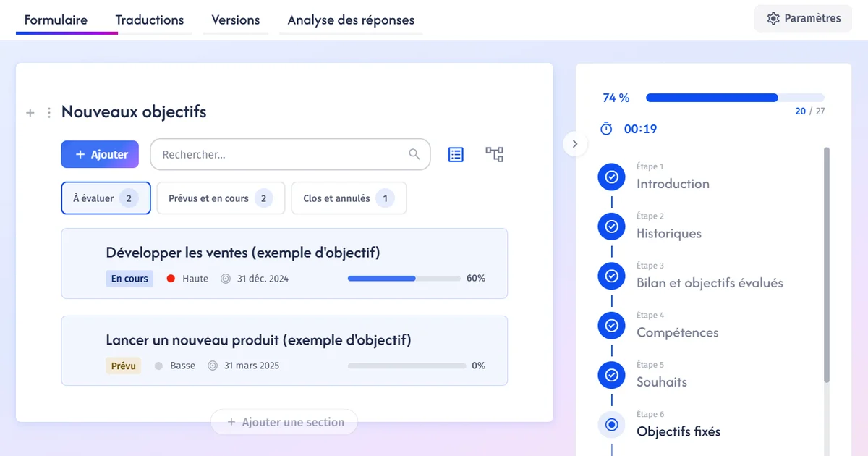Open the Analyse des réponses tab
868x456 pixels.
(x=351, y=20)
